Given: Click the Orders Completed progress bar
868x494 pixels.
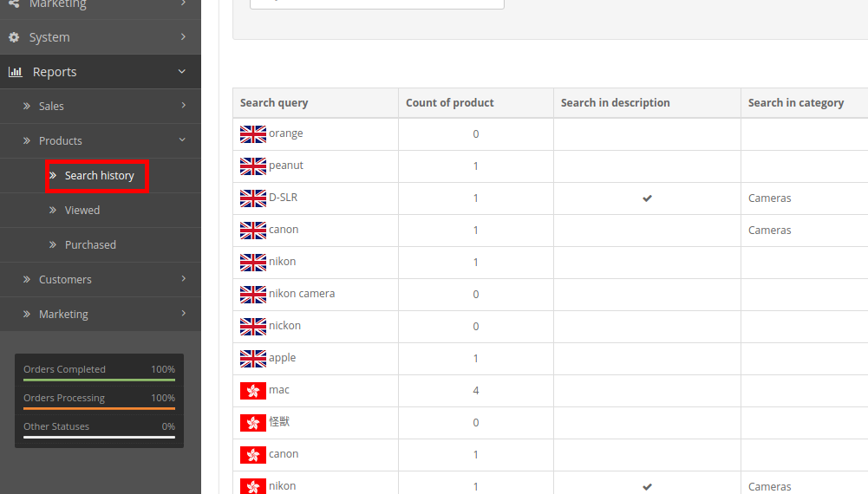Looking at the screenshot, I should pyautogui.click(x=99, y=380).
